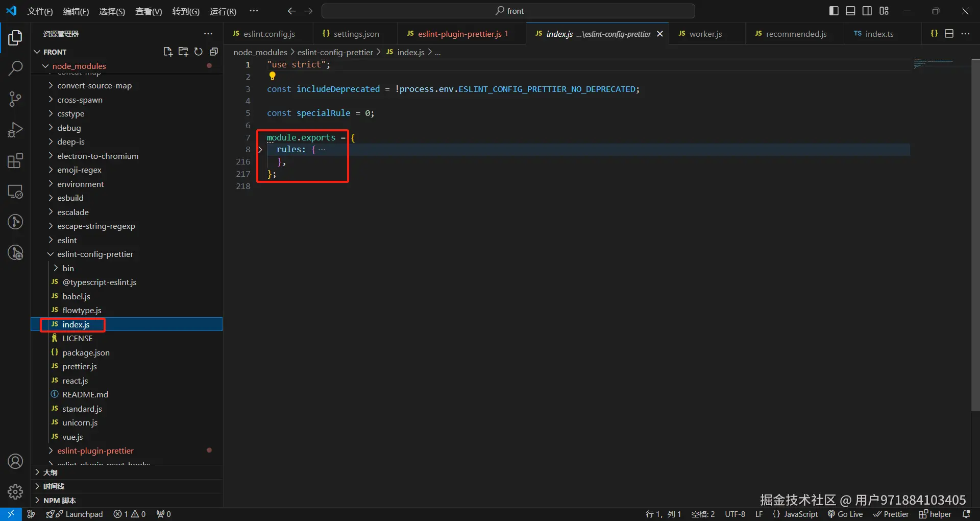Viewport: 980px width, 521px height.
Task: Refresh the explorer file tree
Action: 198,52
